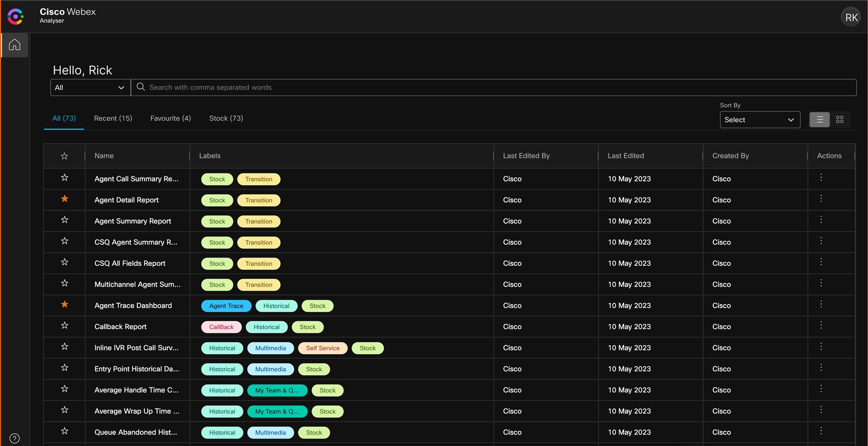
Task: Select the list view icon
Action: tap(819, 119)
